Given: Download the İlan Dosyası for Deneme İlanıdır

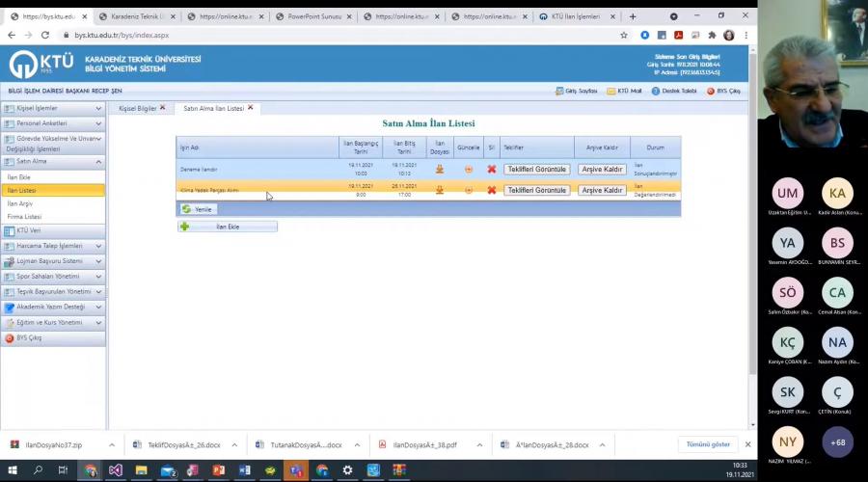Looking at the screenshot, I should point(440,169).
